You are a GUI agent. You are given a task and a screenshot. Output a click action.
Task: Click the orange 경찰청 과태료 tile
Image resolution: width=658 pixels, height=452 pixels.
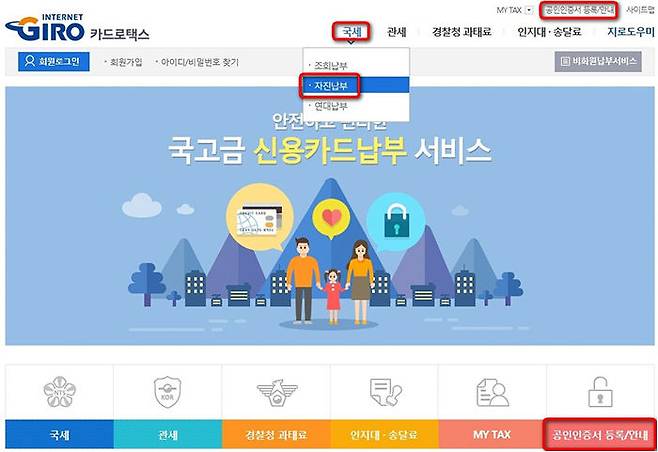pyautogui.click(x=277, y=434)
